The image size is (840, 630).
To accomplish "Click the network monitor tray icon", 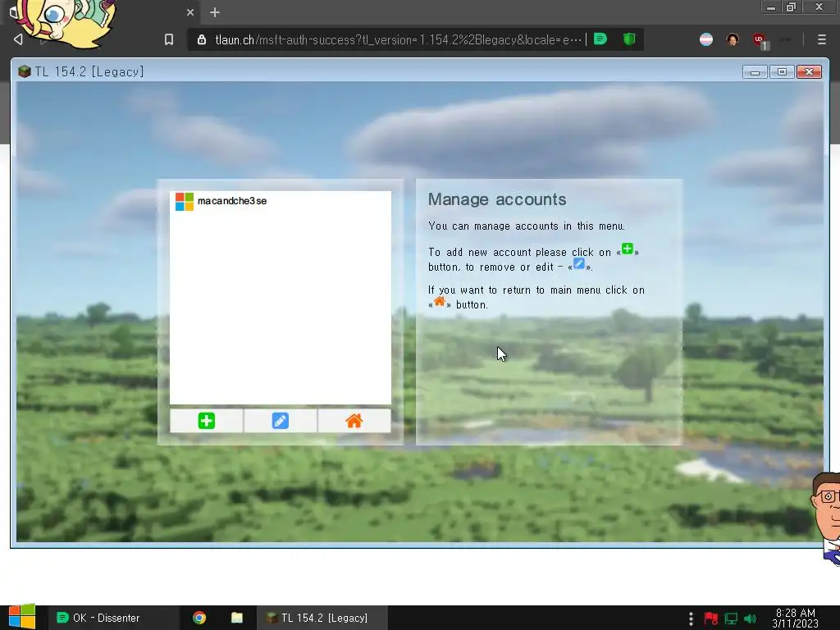I will coord(731,619).
